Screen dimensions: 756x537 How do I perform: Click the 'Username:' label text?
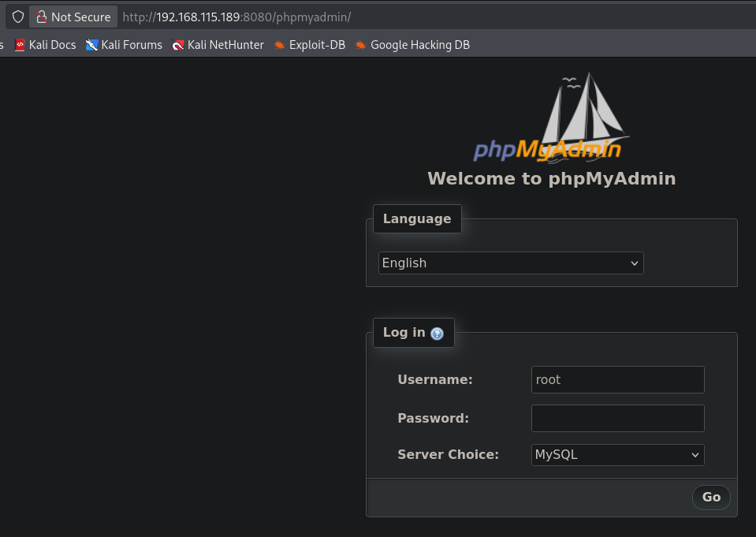435,379
